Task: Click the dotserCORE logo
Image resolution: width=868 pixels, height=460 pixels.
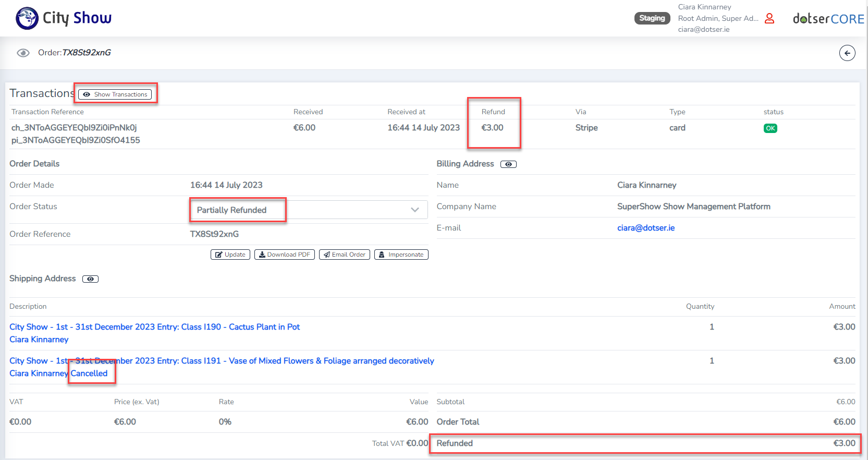Action: [828, 19]
